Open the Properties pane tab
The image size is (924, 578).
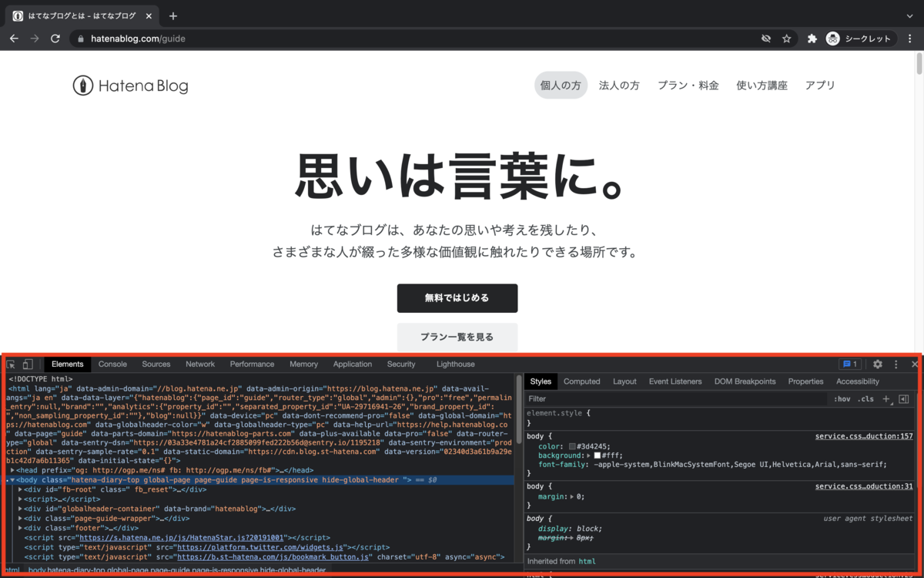click(806, 381)
